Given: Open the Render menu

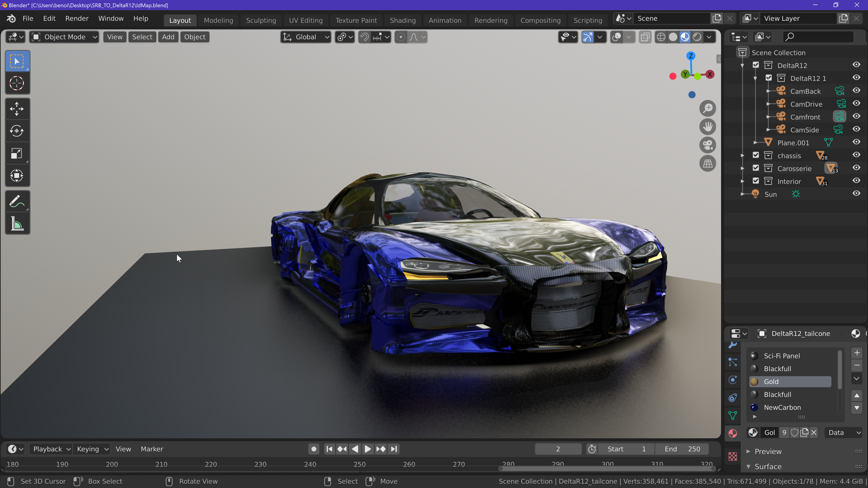Looking at the screenshot, I should click(x=77, y=19).
